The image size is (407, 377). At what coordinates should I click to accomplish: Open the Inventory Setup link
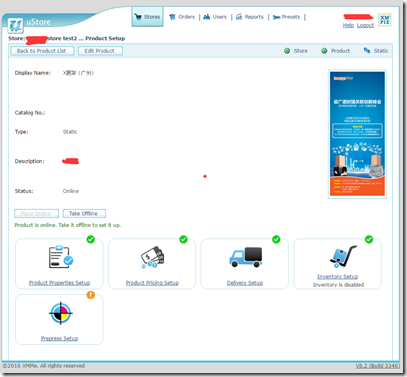point(337,276)
